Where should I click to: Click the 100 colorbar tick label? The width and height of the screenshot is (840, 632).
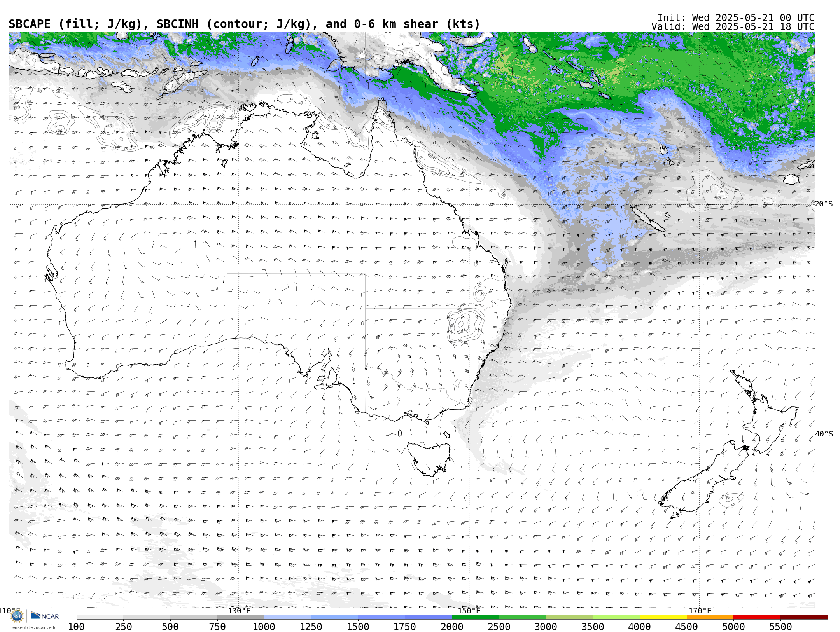click(76, 627)
